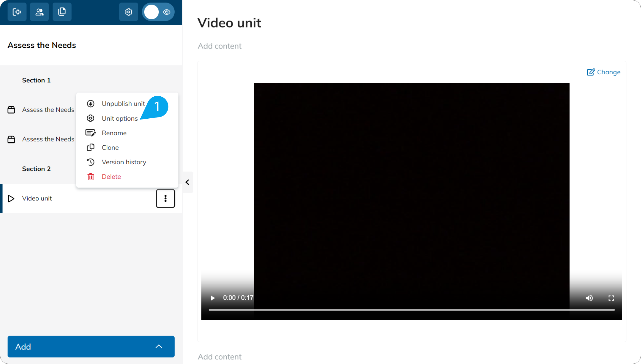641x364 pixels.
Task: Select Unit options from the context menu
Action: (x=119, y=118)
